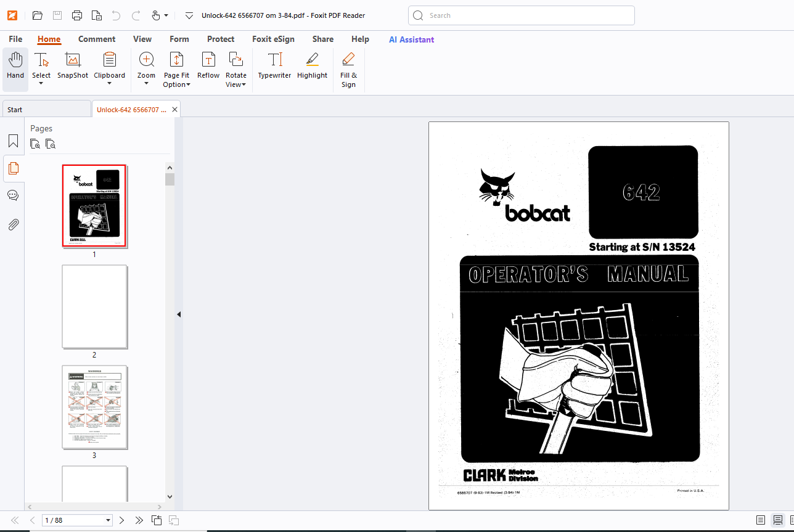
Task: Collapse the navigation panel with the arrow
Action: coord(179,314)
